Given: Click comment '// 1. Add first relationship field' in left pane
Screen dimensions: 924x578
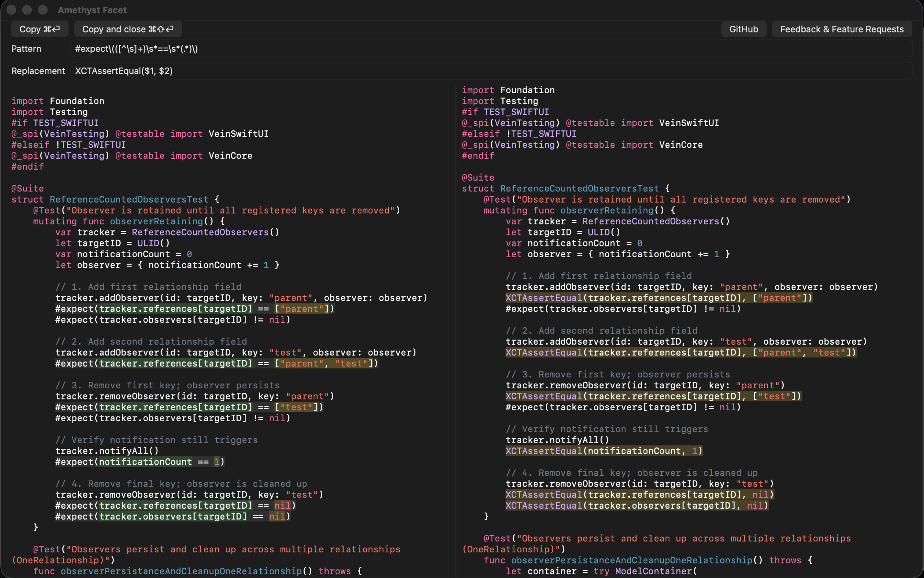Looking at the screenshot, I should coord(148,287).
